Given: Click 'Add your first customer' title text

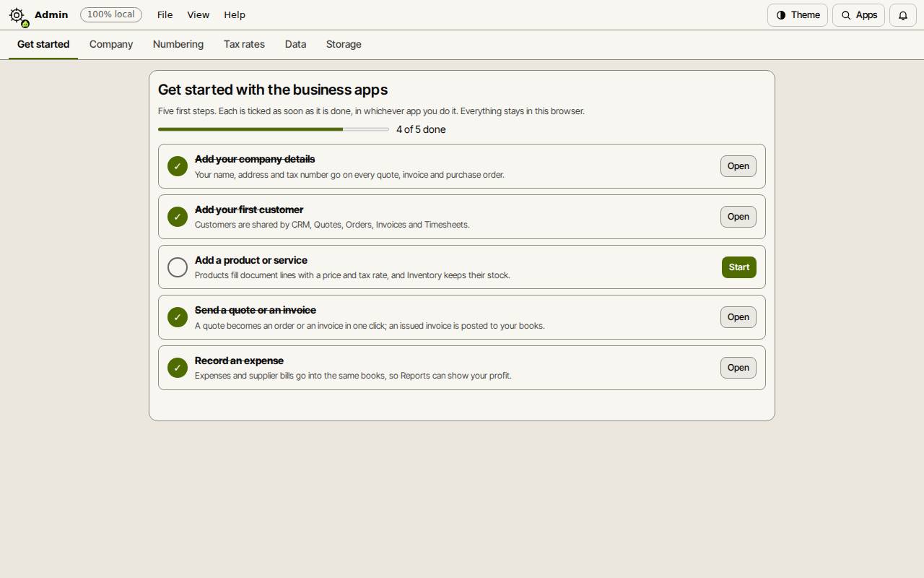Looking at the screenshot, I should pos(249,210).
